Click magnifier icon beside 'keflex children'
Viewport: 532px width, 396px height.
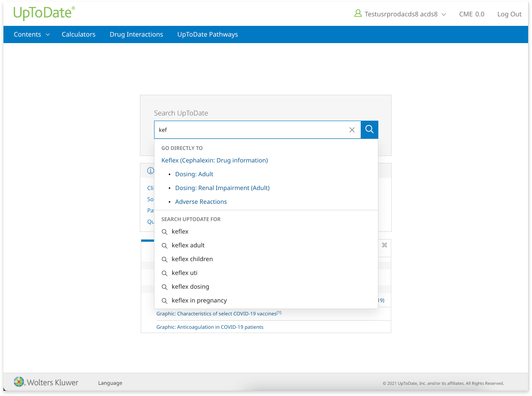[164, 259]
